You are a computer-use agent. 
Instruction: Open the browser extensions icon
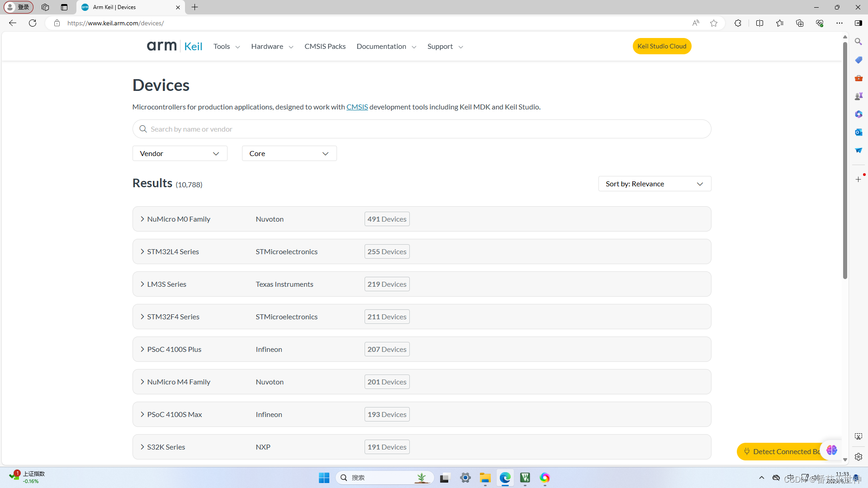click(x=738, y=23)
